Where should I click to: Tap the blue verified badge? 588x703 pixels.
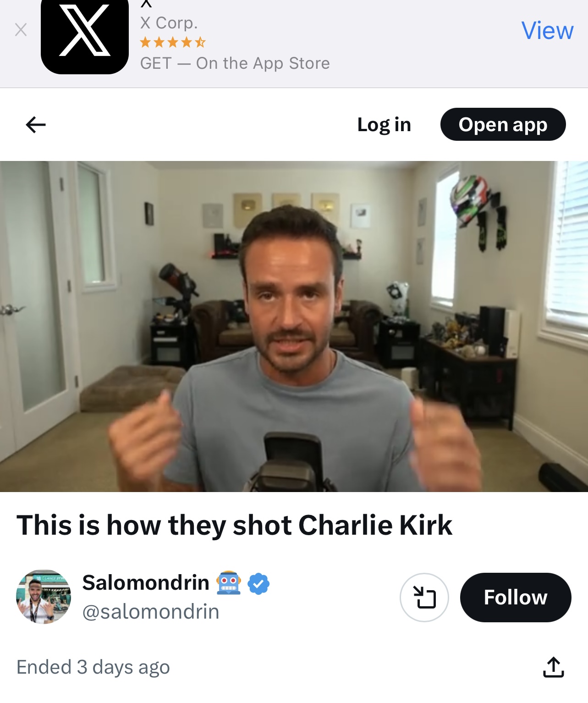(258, 584)
